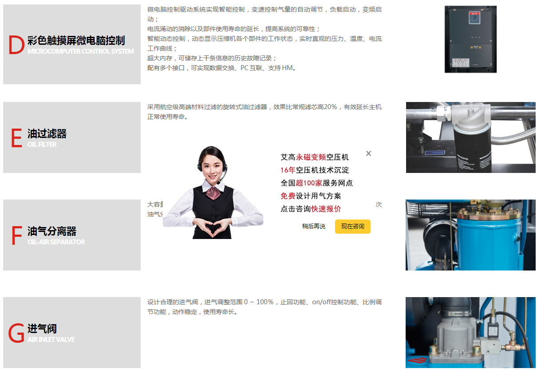Screen dimensions: 537x392
Task: Open the air inlet valve photo
Action: 470,333
